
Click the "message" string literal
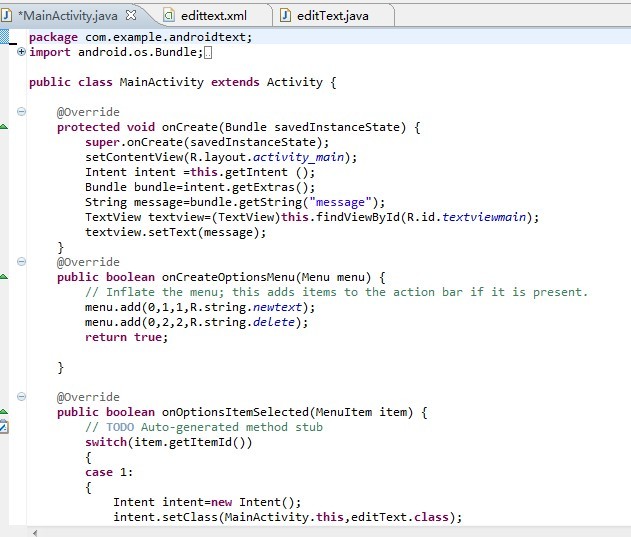[x=340, y=202]
